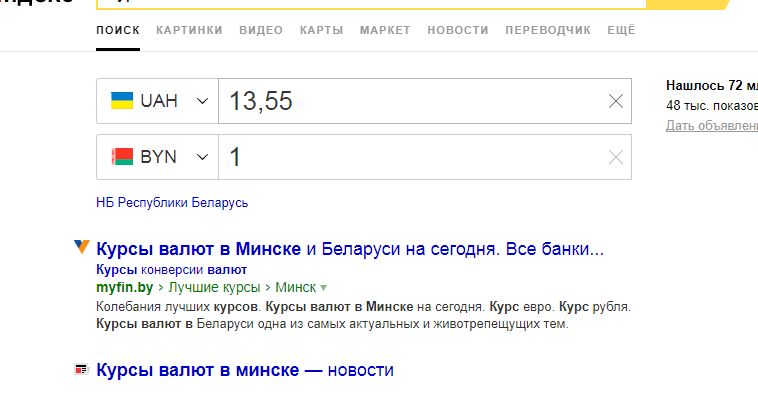Select the 48 тыс. показов text
The width and height of the screenshot is (758, 394).
pos(712,105)
